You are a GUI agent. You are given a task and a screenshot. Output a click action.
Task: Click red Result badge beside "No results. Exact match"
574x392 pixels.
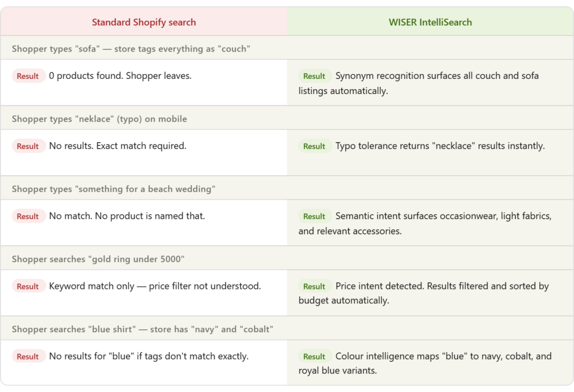[x=28, y=146]
